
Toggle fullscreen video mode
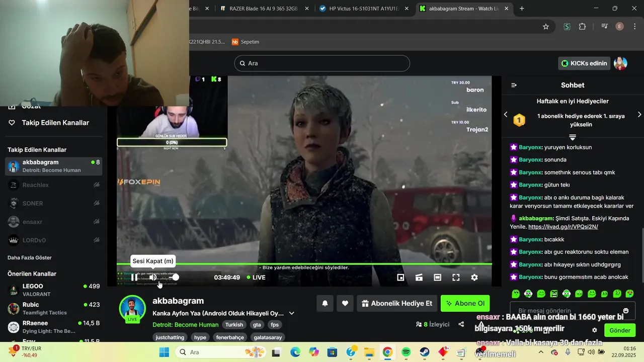pyautogui.click(x=456, y=278)
